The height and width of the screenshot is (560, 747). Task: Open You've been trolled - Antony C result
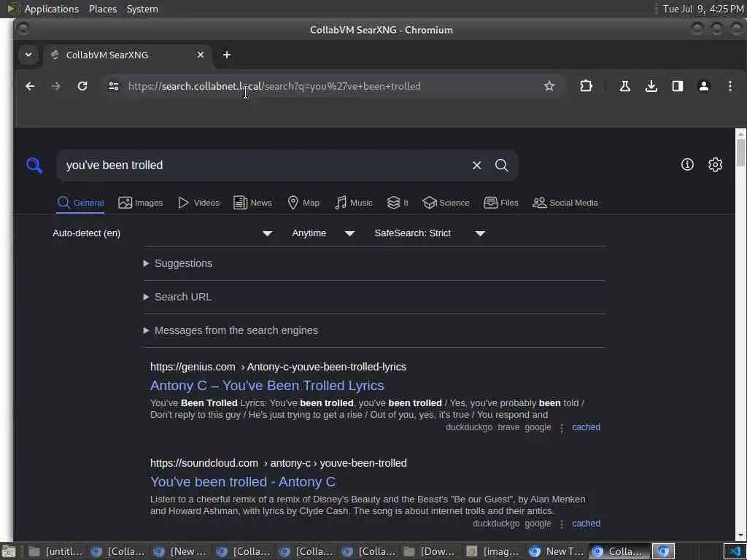(243, 481)
